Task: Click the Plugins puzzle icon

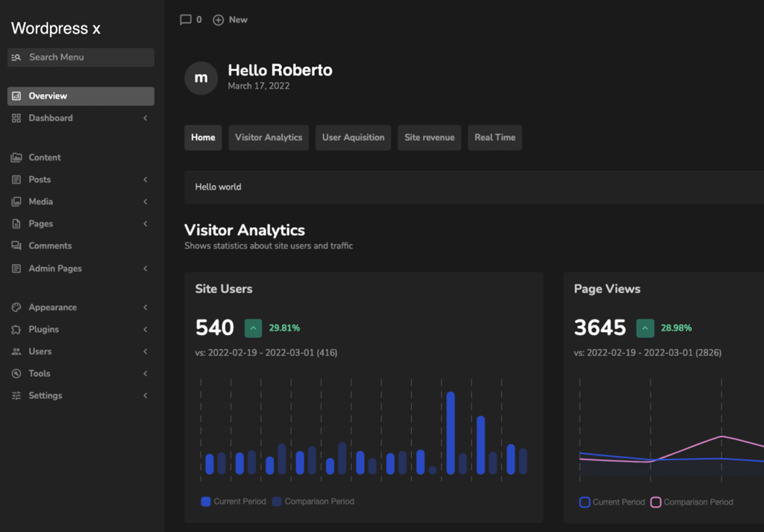Action: click(16, 329)
